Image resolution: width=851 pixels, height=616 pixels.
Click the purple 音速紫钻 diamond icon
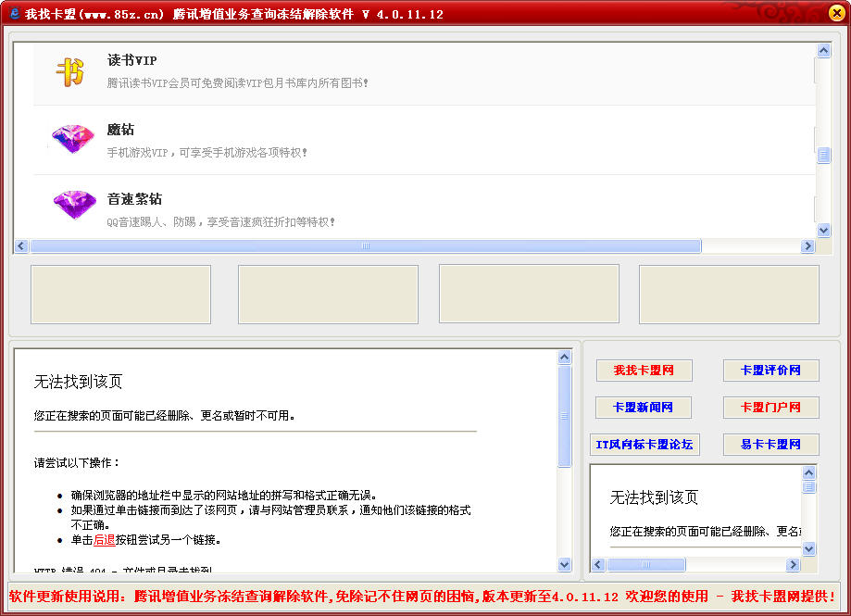(x=74, y=205)
